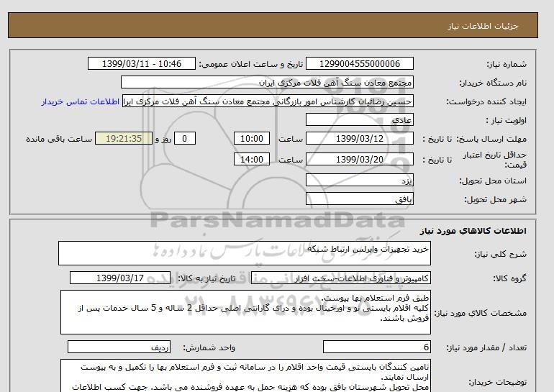
Task: Click the buyer notes text area (تامین کنندگان بایستی قیمت واحد اقلام)
Action: click(x=245, y=375)
